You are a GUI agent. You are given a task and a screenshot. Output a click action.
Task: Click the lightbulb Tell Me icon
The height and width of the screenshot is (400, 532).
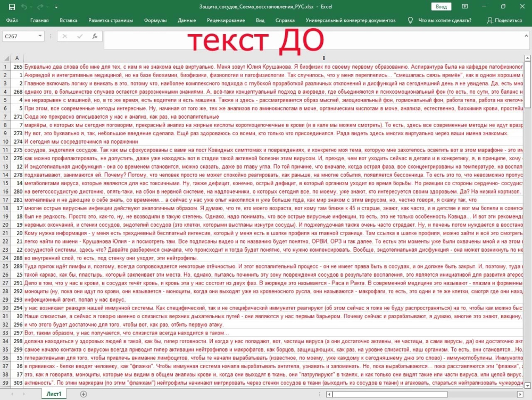[411, 20]
